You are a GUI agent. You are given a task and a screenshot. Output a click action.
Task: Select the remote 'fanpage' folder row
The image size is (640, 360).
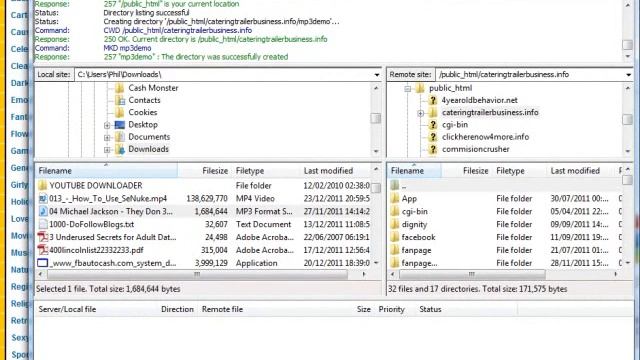[x=504, y=250]
